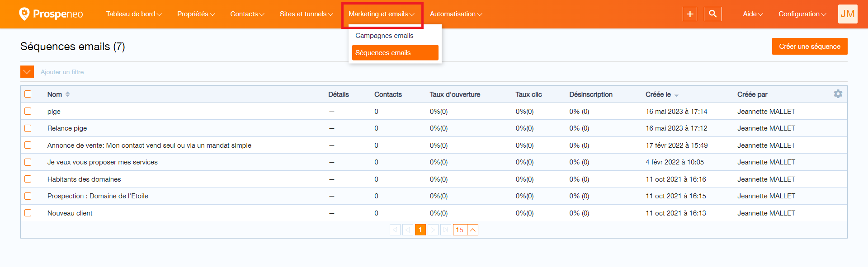Click the 15 rows-per-page box
Viewport: 868px width, 267px height.
click(460, 230)
